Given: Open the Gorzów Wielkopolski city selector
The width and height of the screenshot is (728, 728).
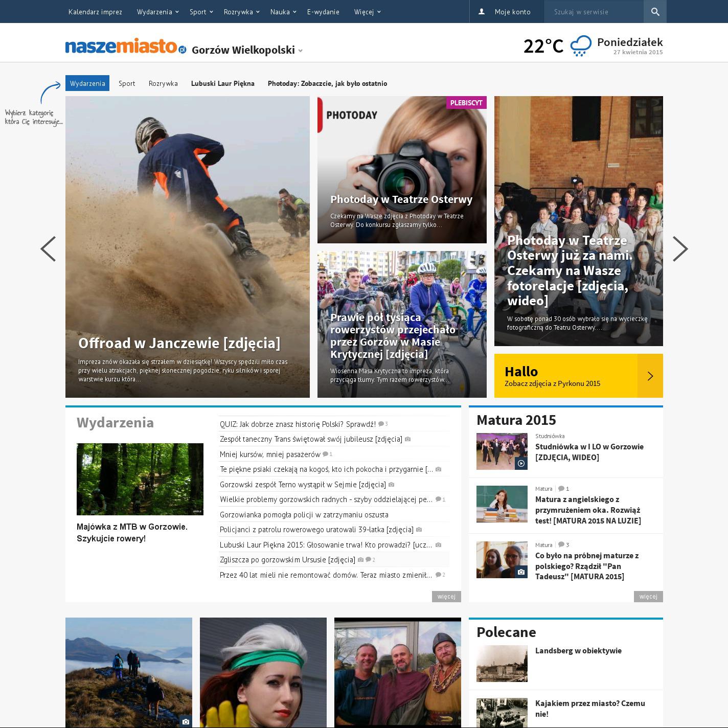Looking at the screenshot, I should (x=247, y=50).
